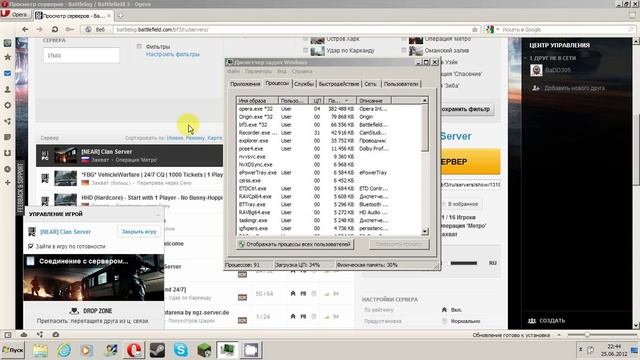Open the password wand key icon
640x360 pixels.
coord(70,29)
